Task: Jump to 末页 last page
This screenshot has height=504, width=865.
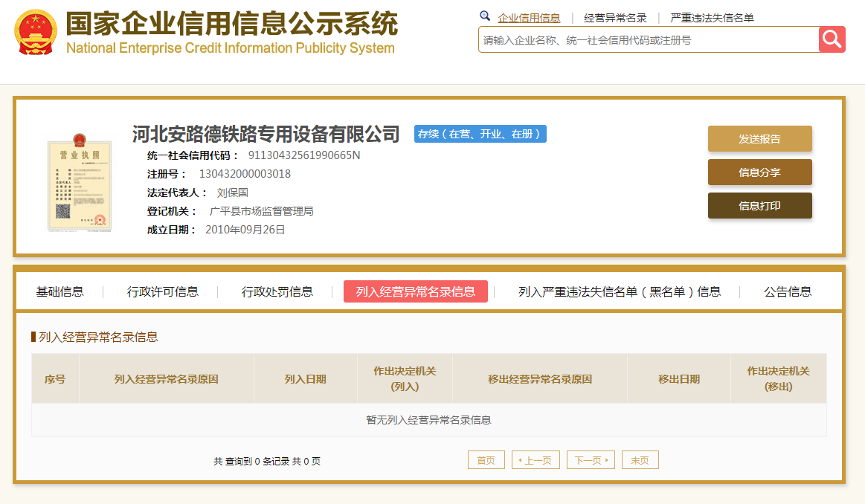Action: [x=640, y=460]
